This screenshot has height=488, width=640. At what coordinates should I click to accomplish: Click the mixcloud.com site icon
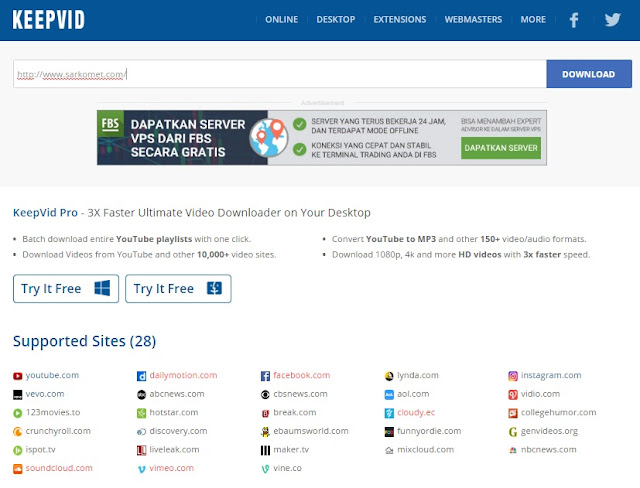click(x=389, y=450)
